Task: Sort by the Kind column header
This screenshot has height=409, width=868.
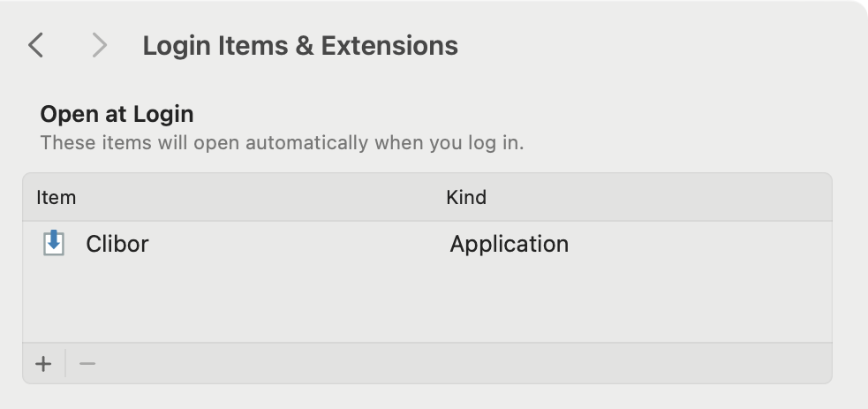Action: (x=466, y=198)
